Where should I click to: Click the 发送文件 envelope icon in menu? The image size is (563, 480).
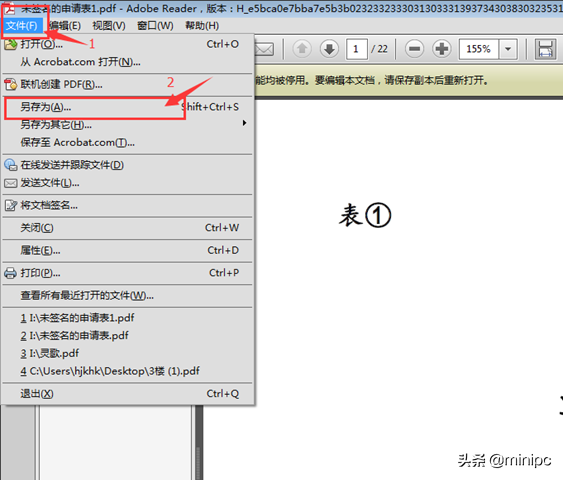click(x=10, y=183)
